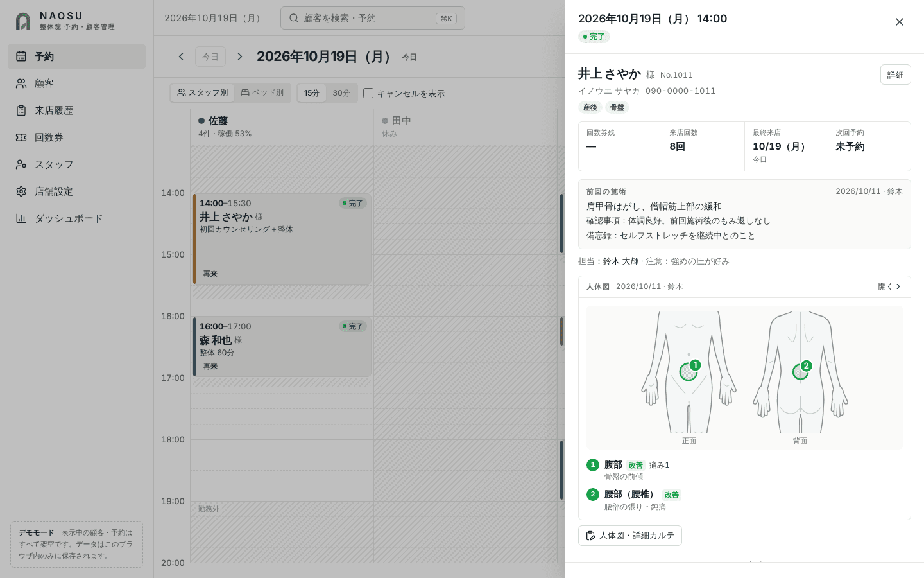Open 店舗設定 gear icon in sidebar
The height and width of the screenshot is (578, 924).
21,191
